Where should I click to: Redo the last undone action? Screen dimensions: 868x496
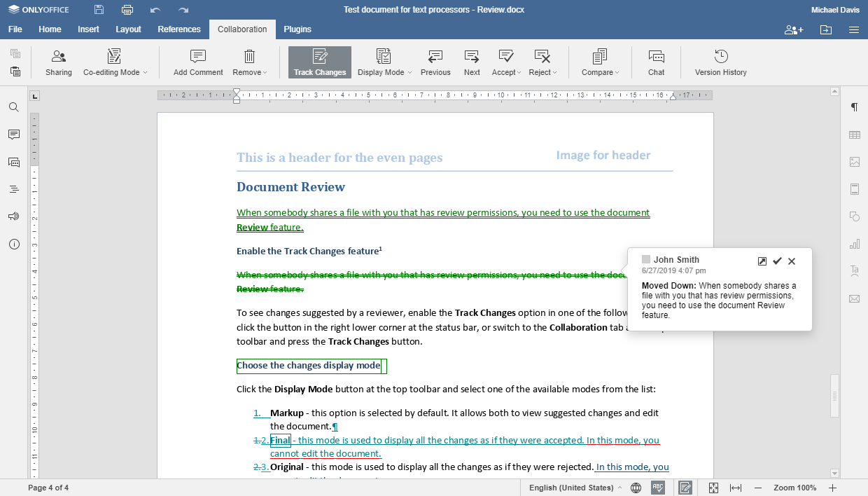pos(183,10)
